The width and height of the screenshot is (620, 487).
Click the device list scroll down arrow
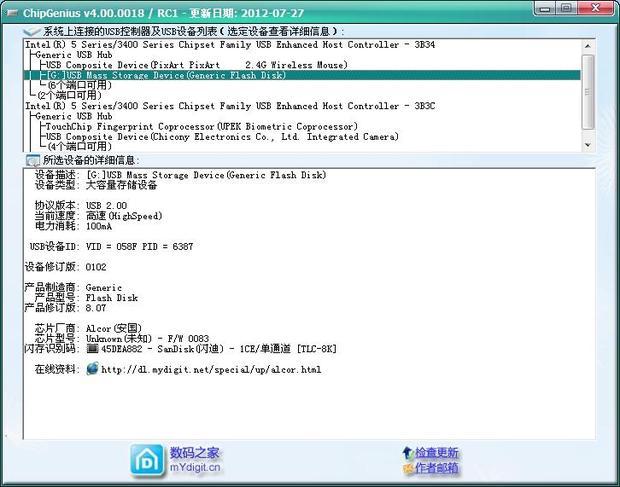[588, 145]
